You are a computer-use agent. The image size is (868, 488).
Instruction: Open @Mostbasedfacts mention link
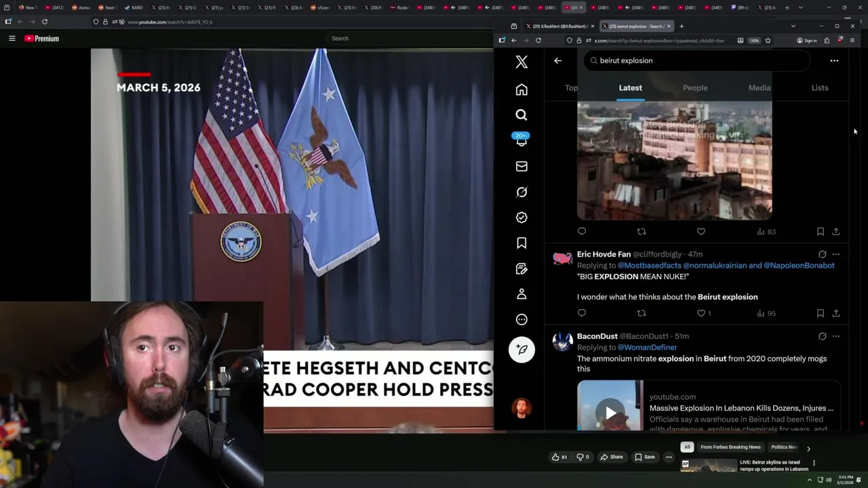(x=649, y=266)
